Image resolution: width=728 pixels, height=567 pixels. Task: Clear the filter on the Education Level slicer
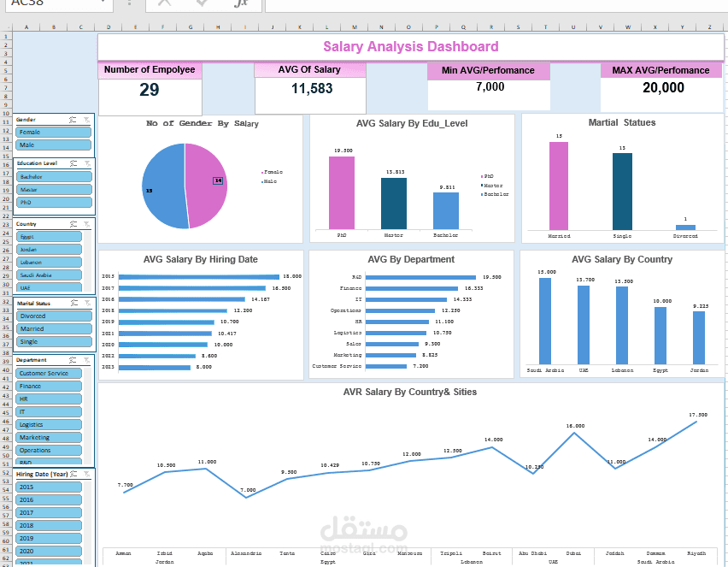click(x=87, y=163)
